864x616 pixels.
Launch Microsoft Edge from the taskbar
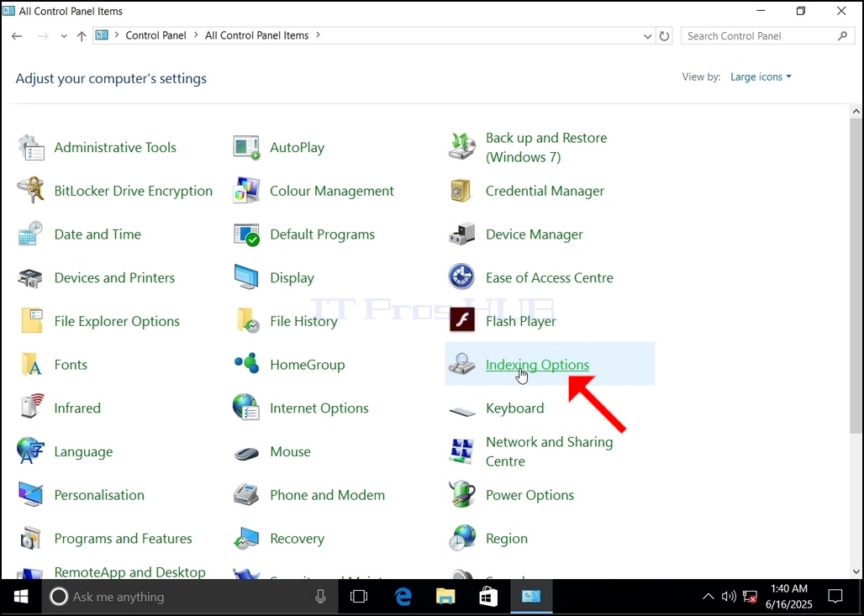pos(403,596)
